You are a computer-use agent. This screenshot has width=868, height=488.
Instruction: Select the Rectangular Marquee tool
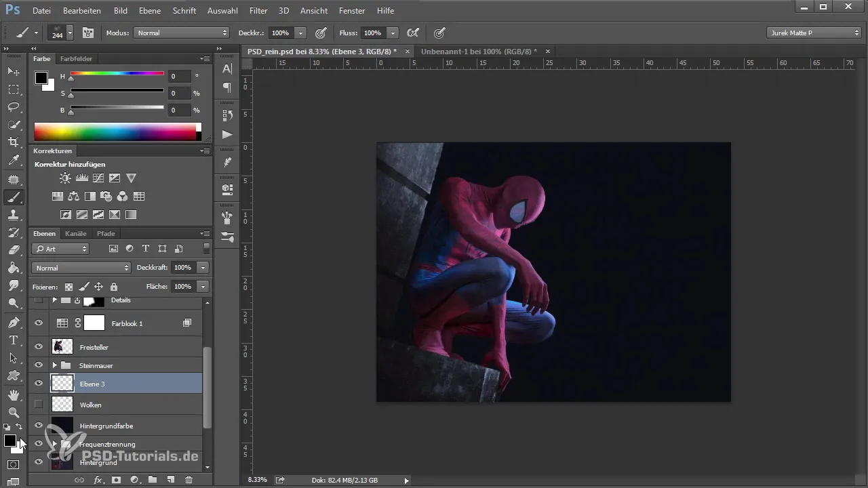point(14,89)
